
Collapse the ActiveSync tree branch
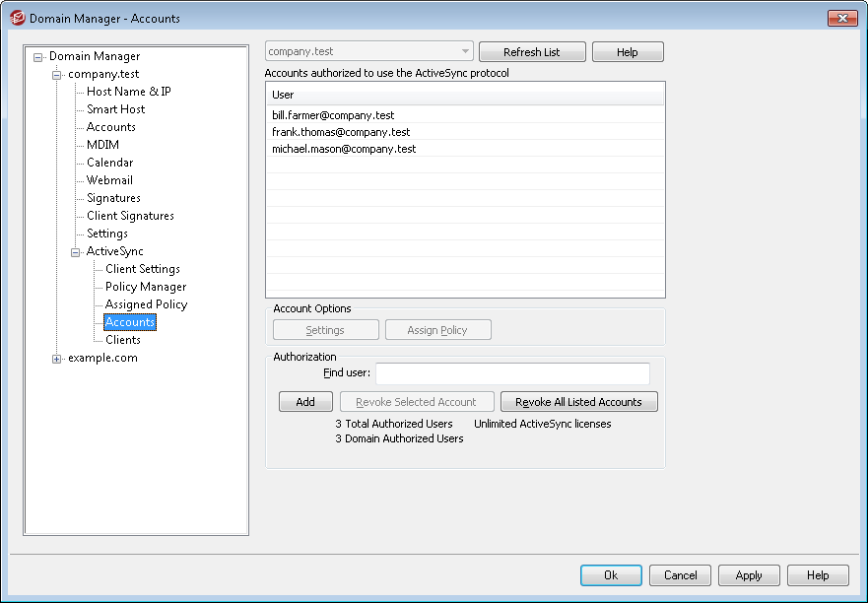coord(76,252)
